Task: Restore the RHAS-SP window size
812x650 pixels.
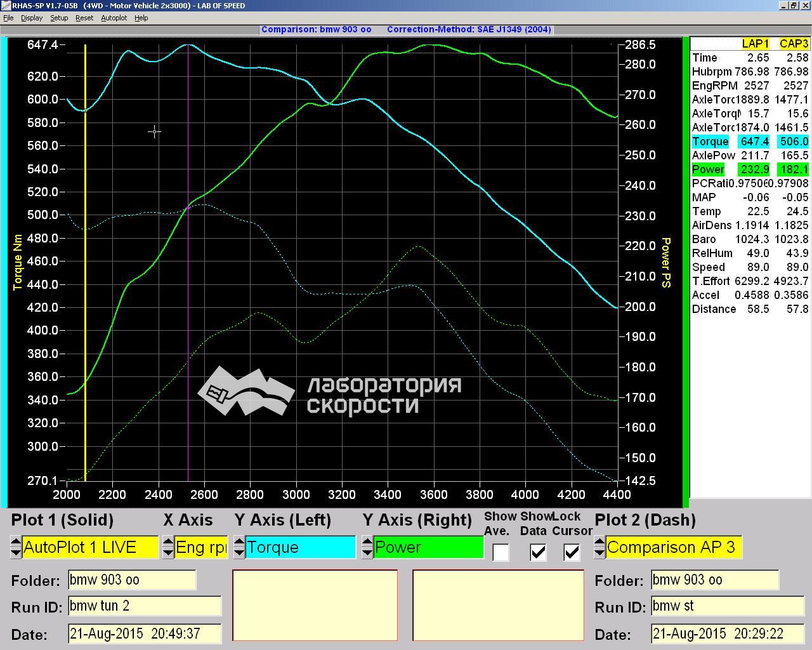Action: coord(793,5)
